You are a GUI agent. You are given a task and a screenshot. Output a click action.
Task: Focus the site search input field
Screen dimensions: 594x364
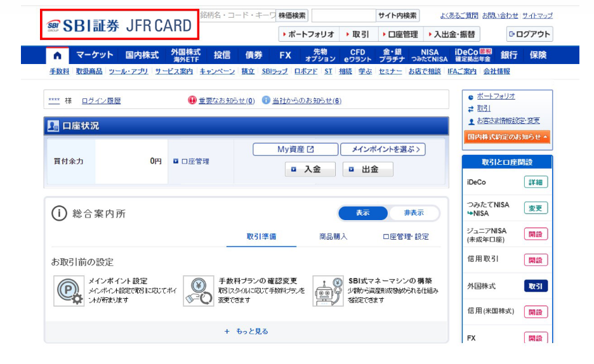point(343,15)
